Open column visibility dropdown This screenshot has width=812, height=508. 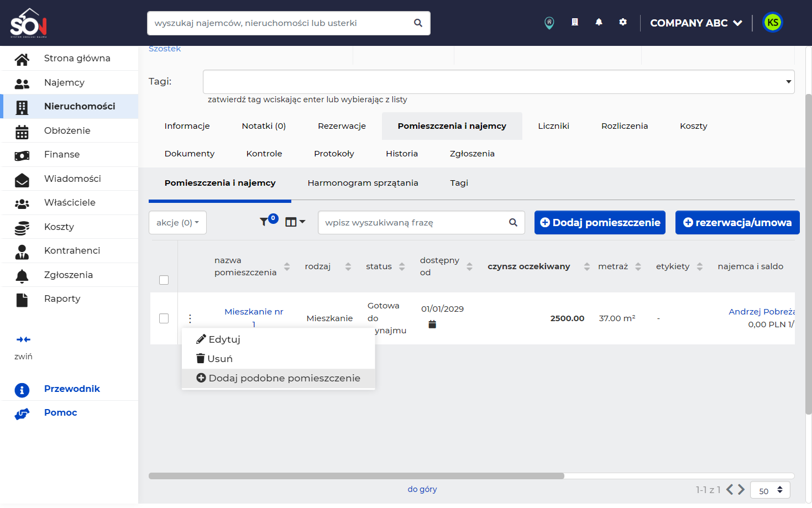tap(295, 222)
